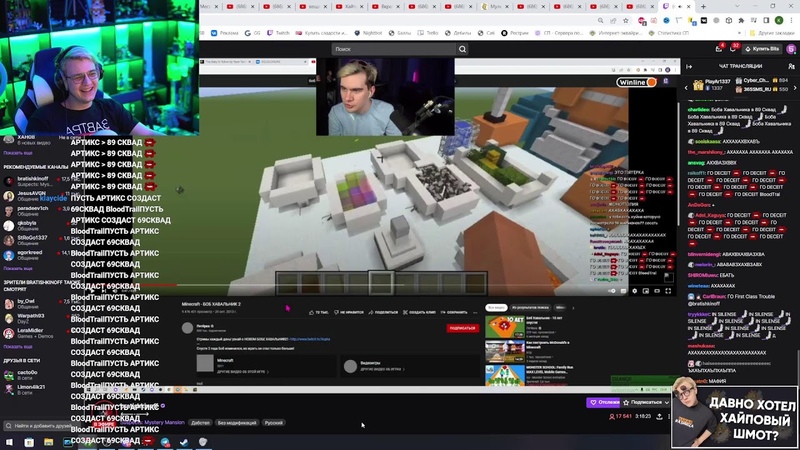
Task: Expand Показать еще under recommended channels
Action: tap(18, 268)
